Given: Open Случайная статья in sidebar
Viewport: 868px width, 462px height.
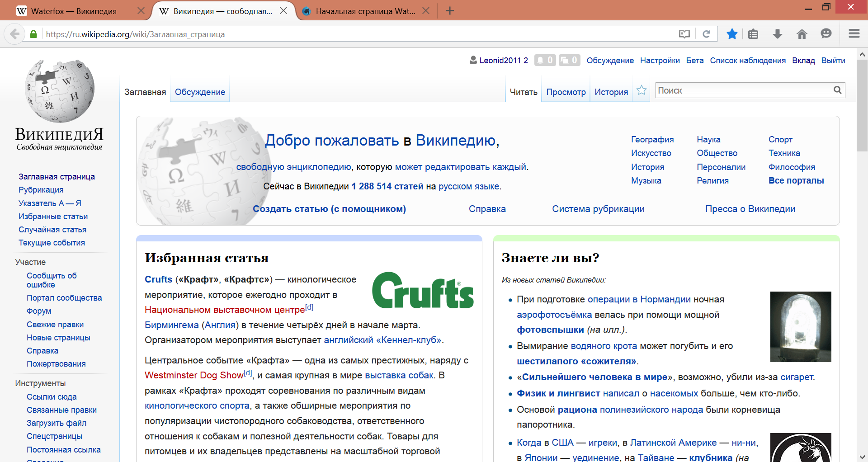Looking at the screenshot, I should (52, 230).
